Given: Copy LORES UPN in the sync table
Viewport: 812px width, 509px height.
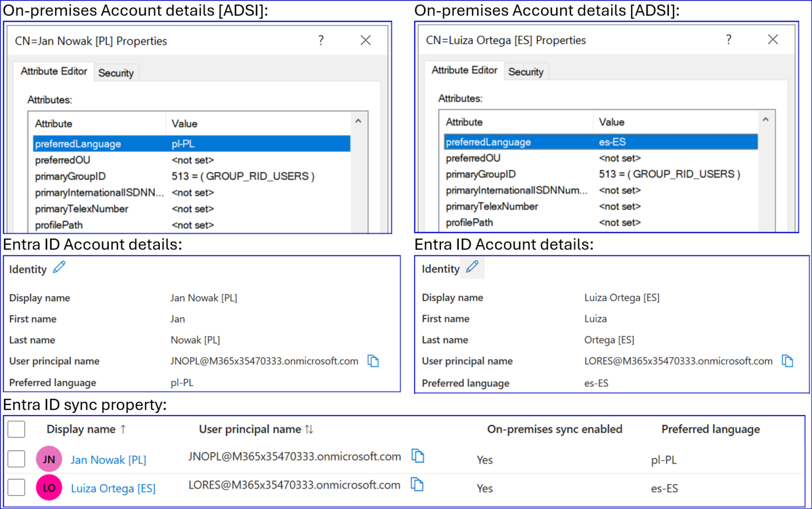Looking at the screenshot, I should (x=418, y=485).
